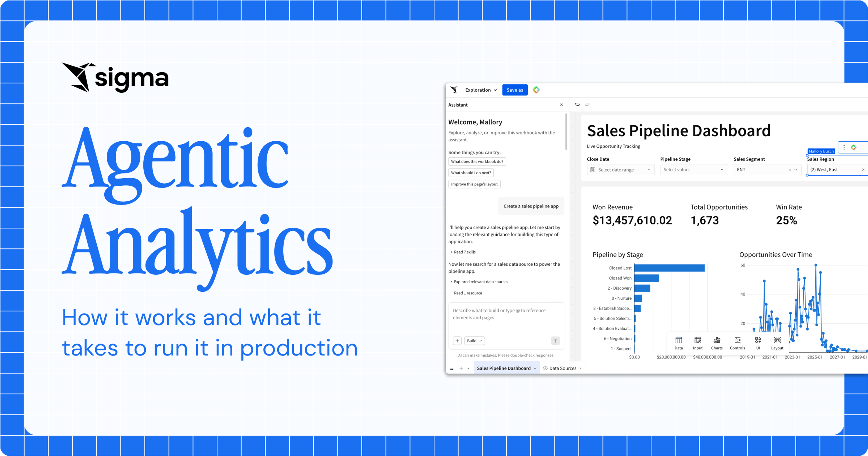
Task: Open the dropdown arrow next to add page
Action: 468,368
